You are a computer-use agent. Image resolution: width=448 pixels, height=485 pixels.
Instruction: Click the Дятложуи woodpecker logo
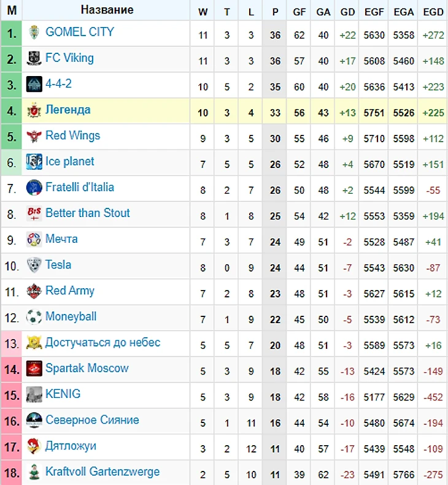click(34, 446)
